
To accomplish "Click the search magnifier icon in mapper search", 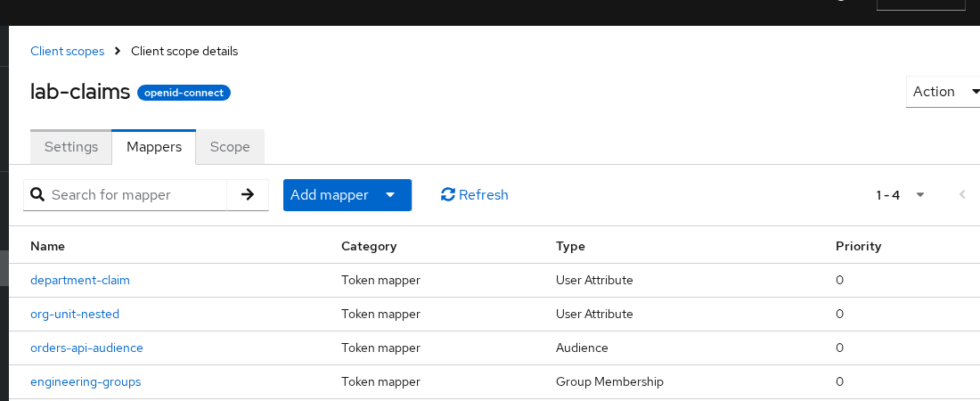I will click(37, 194).
